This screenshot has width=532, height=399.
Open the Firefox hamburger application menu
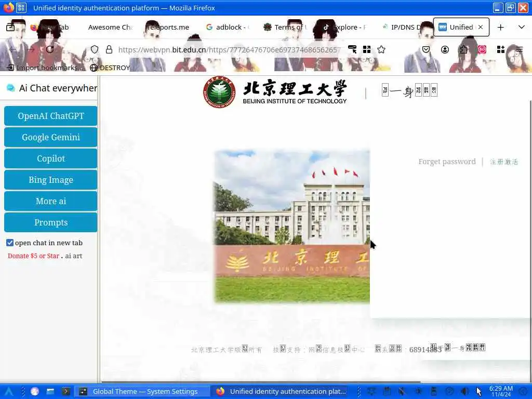click(520, 49)
